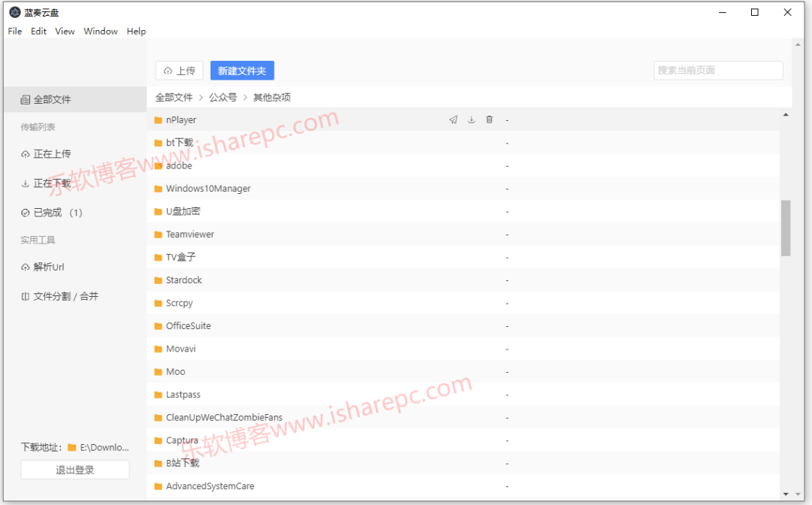Click the 上传 upload button
The image size is (812, 505).
[x=179, y=70]
